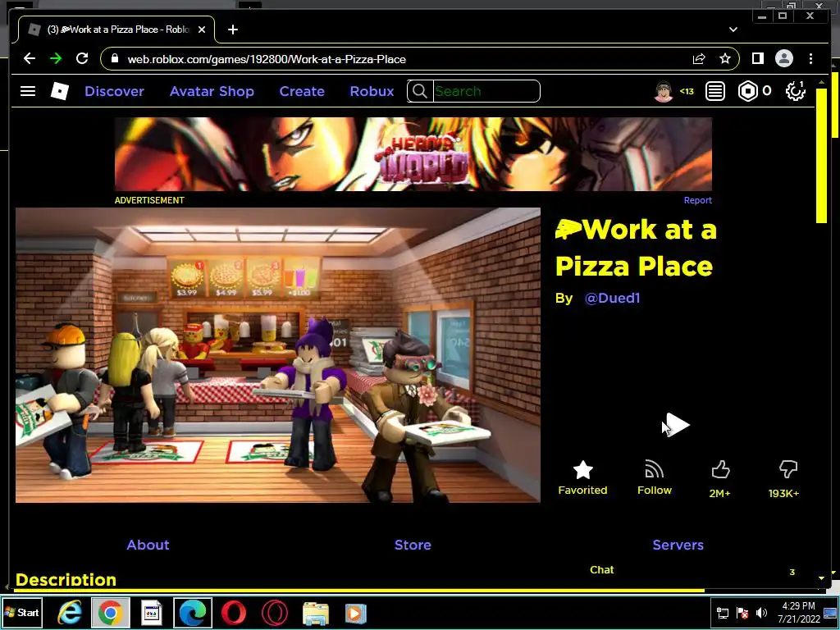Screen dimensions: 840x630
Task: Toggle the Favorited star
Action: click(x=583, y=470)
